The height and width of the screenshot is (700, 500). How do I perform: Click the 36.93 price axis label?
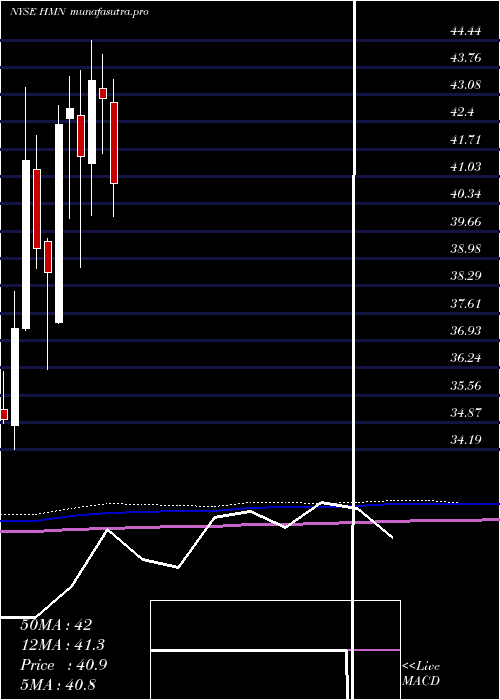pyautogui.click(x=466, y=330)
